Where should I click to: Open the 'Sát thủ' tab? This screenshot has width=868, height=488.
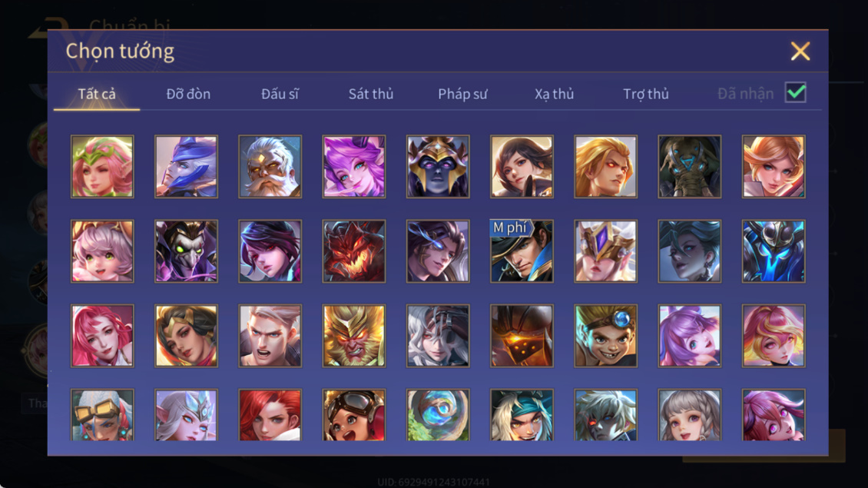click(371, 94)
